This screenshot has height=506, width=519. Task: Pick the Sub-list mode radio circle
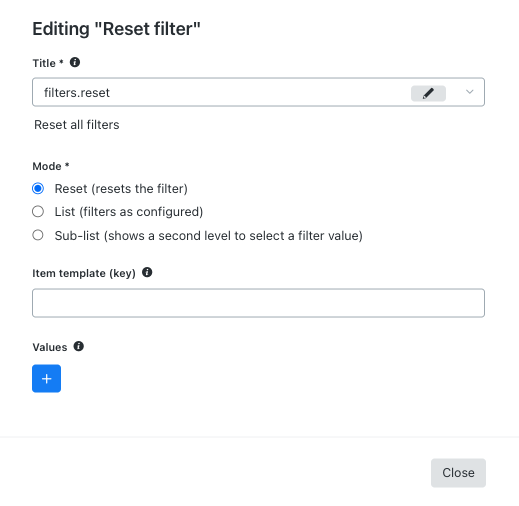(38, 235)
